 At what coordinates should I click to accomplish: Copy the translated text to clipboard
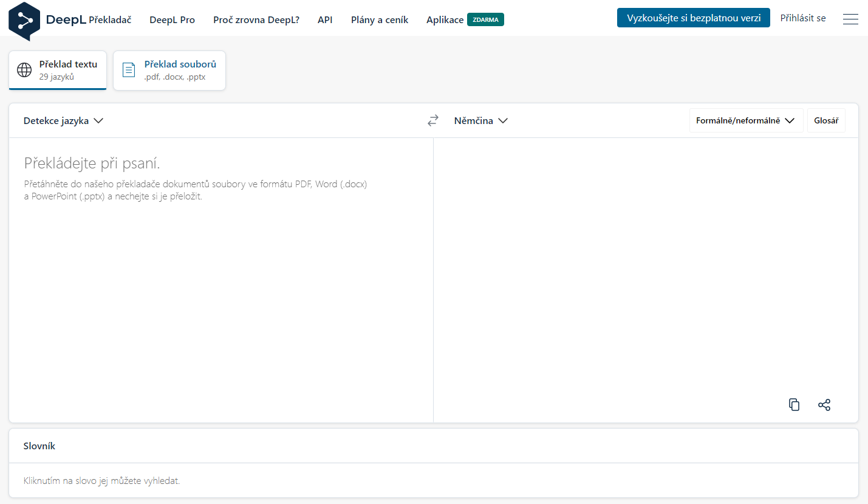[x=794, y=405]
